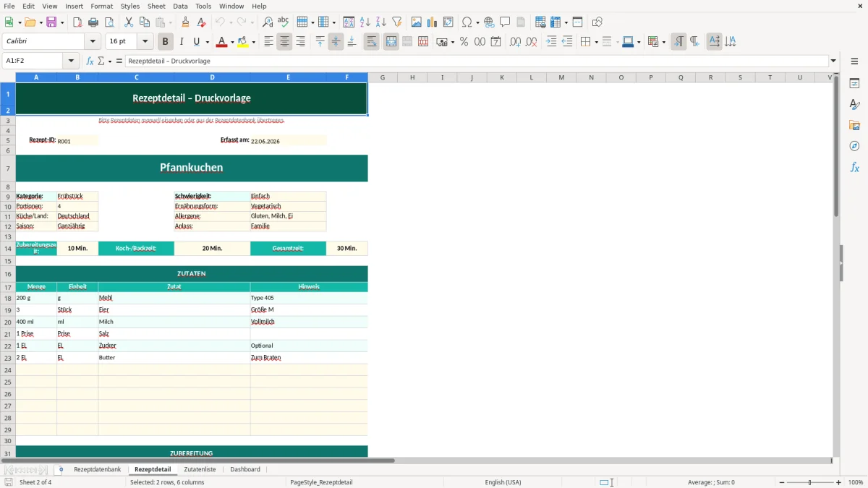Click the Formula equals button

pyautogui.click(x=119, y=61)
